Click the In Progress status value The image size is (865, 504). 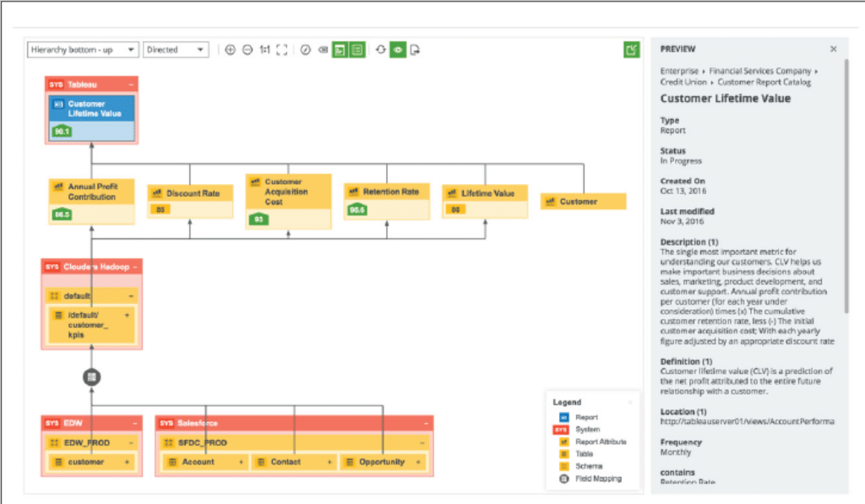click(681, 161)
